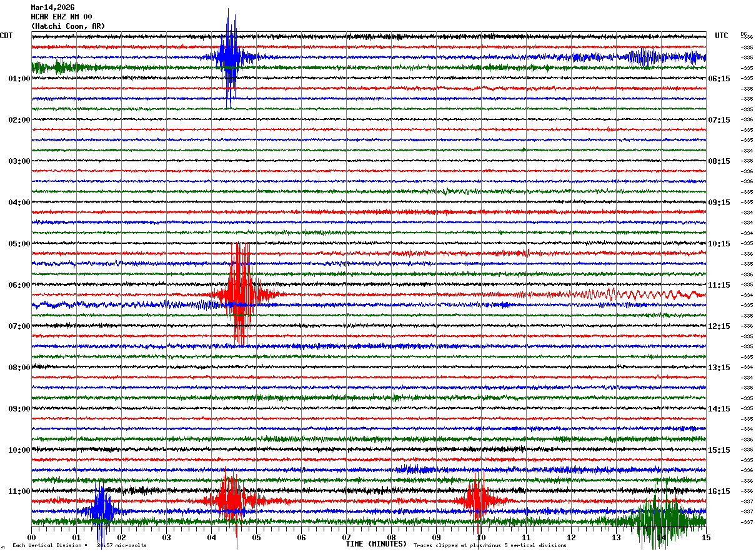Click the 08:15 UTC row label
Viewport: 756px width, 554px height.
pos(719,161)
